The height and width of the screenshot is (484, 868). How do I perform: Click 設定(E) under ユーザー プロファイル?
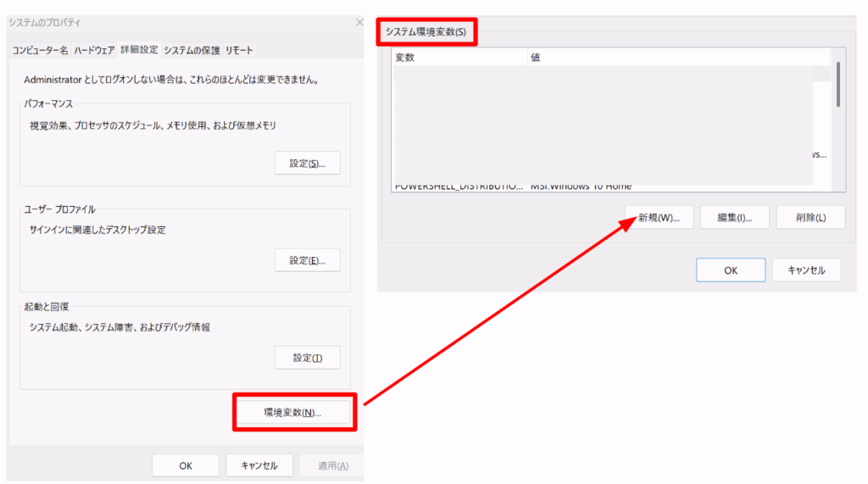(x=307, y=260)
